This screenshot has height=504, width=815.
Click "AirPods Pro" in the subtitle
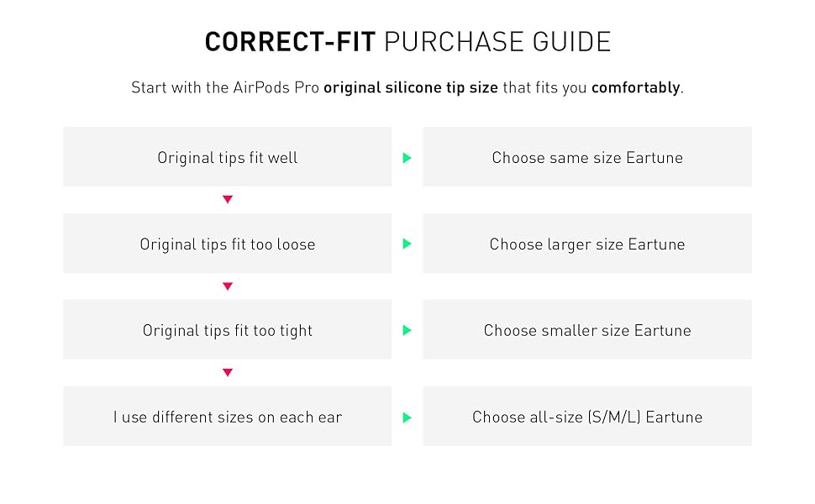277,87
